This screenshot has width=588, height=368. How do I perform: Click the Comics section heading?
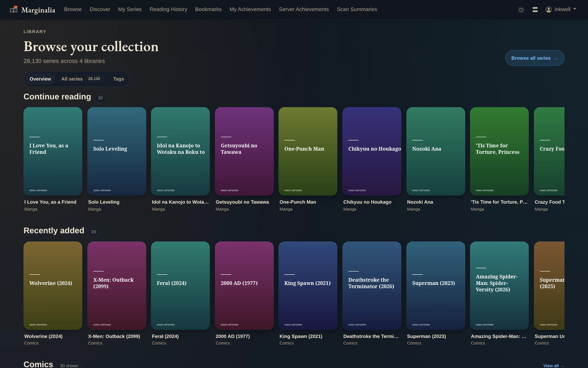38,364
